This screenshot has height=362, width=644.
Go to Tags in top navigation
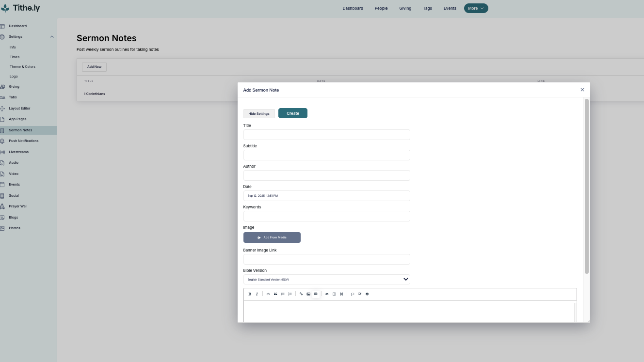(427, 8)
